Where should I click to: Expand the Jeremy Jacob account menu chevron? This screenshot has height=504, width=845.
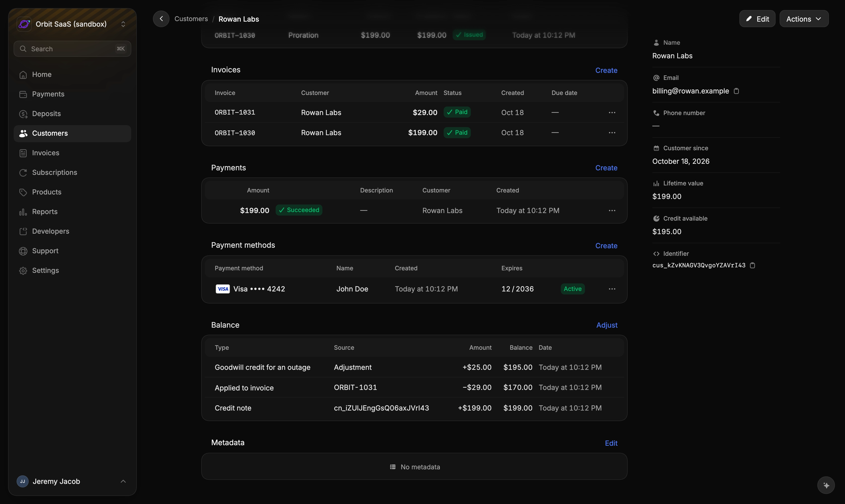pyautogui.click(x=123, y=481)
